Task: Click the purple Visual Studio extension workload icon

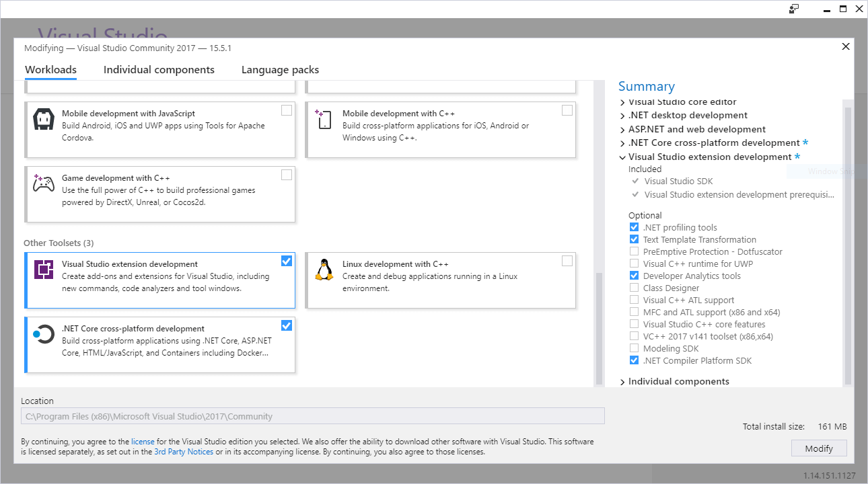Action: [x=44, y=270]
